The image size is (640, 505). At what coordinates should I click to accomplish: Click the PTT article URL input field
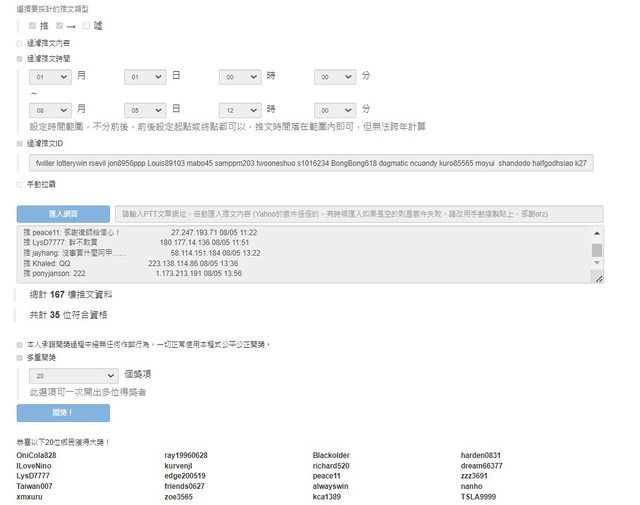[358, 214]
